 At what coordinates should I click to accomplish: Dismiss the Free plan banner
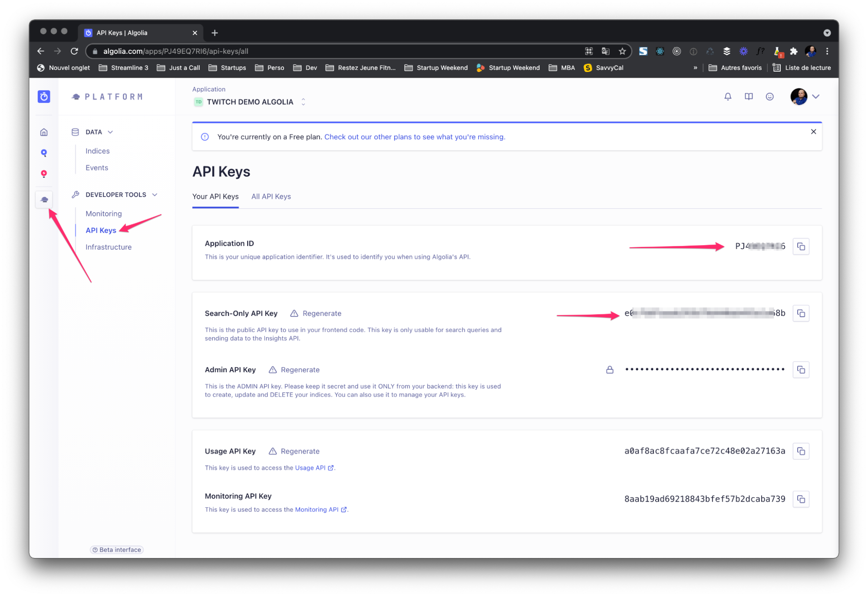[x=813, y=131]
